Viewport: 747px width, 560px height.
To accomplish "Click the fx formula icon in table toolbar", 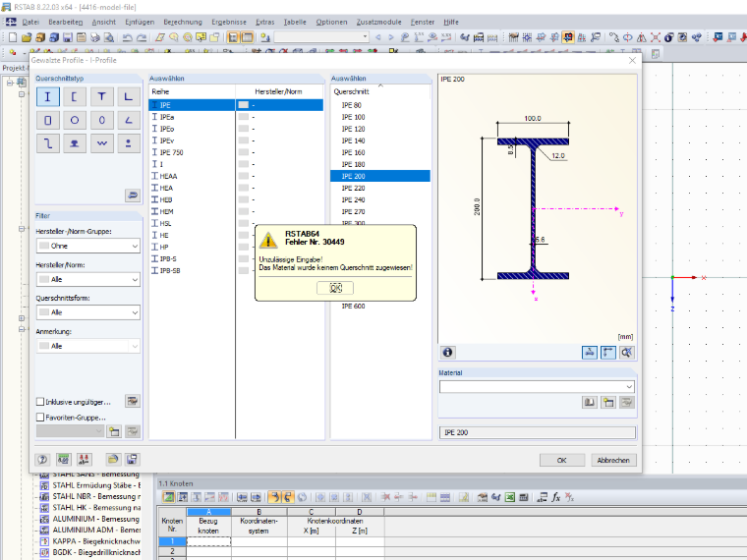I will click(x=556, y=498).
